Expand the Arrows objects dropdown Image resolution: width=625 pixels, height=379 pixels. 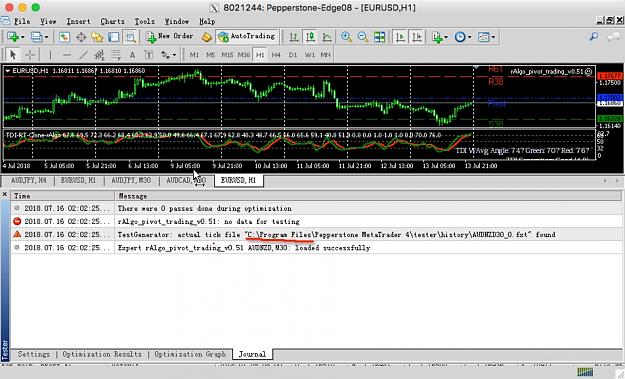coord(174,55)
